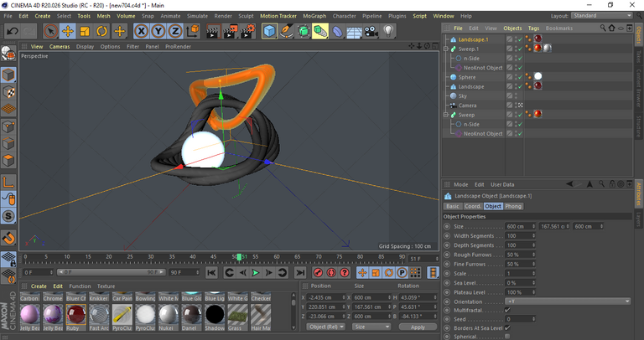Switch to Texture mode checkered cube
644x340 pixels.
[x=8, y=92]
